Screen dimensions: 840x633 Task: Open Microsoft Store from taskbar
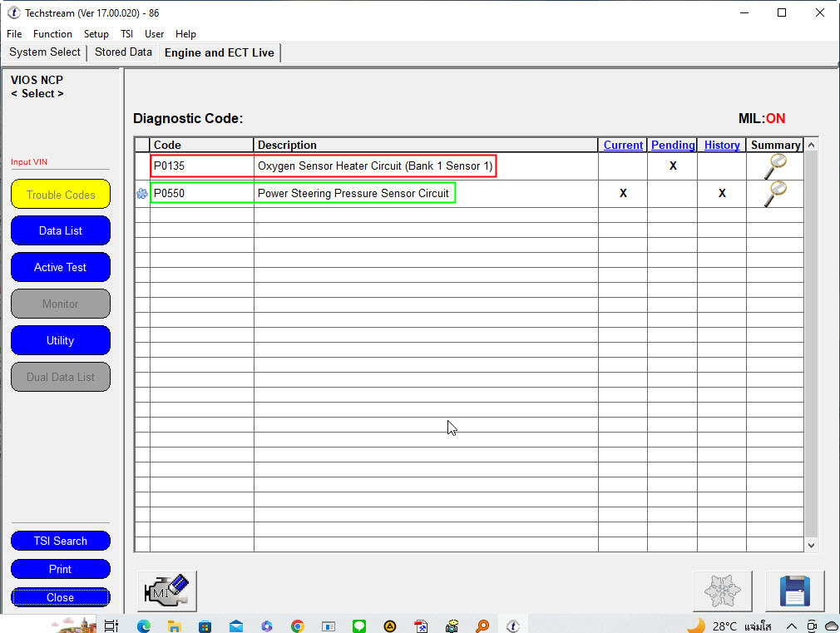tap(205, 626)
